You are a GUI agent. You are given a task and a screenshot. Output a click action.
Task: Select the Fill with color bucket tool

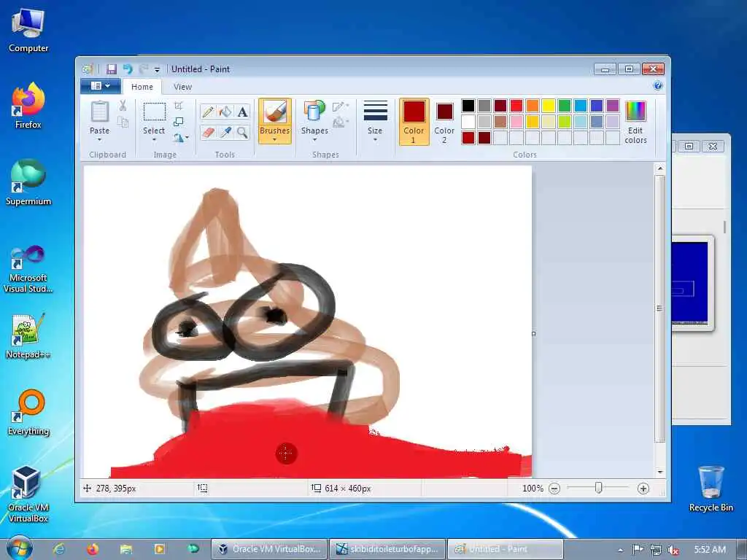tap(225, 112)
